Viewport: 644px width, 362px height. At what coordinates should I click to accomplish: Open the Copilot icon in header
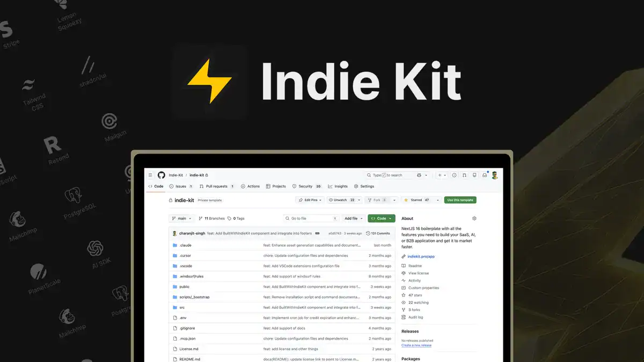tap(419, 175)
